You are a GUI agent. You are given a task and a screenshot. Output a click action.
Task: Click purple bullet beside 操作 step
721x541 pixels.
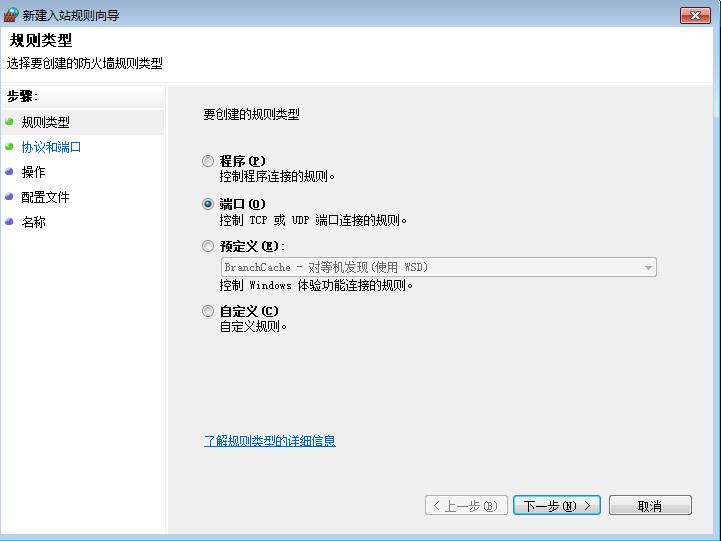click(x=9, y=171)
